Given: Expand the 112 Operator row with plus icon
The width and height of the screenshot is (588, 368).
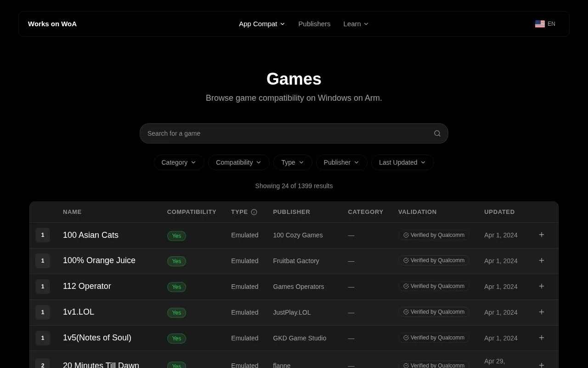Looking at the screenshot, I should pyautogui.click(x=542, y=286).
